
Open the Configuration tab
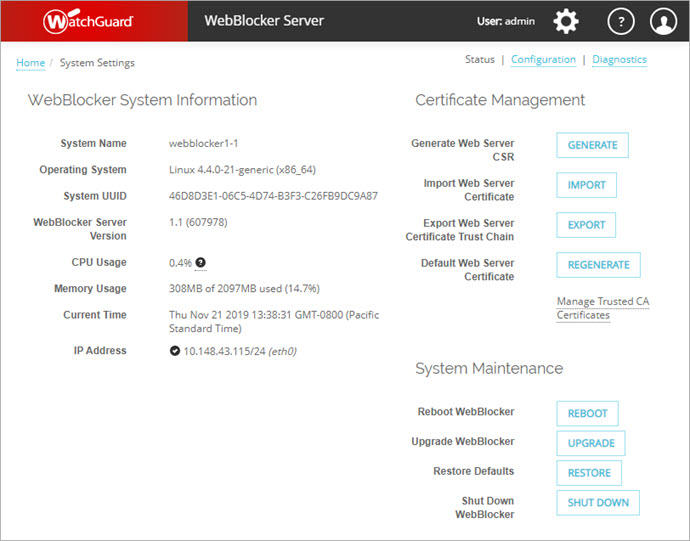point(543,60)
